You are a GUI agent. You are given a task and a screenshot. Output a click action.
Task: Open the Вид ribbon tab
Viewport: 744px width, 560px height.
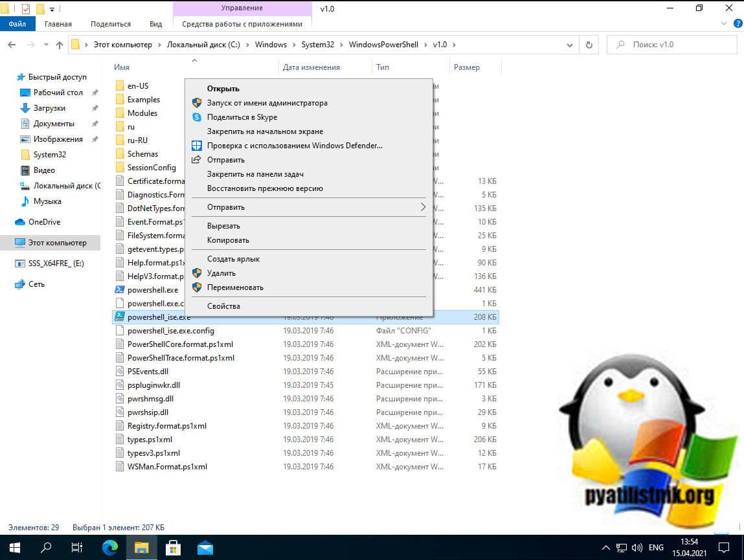click(x=155, y=24)
